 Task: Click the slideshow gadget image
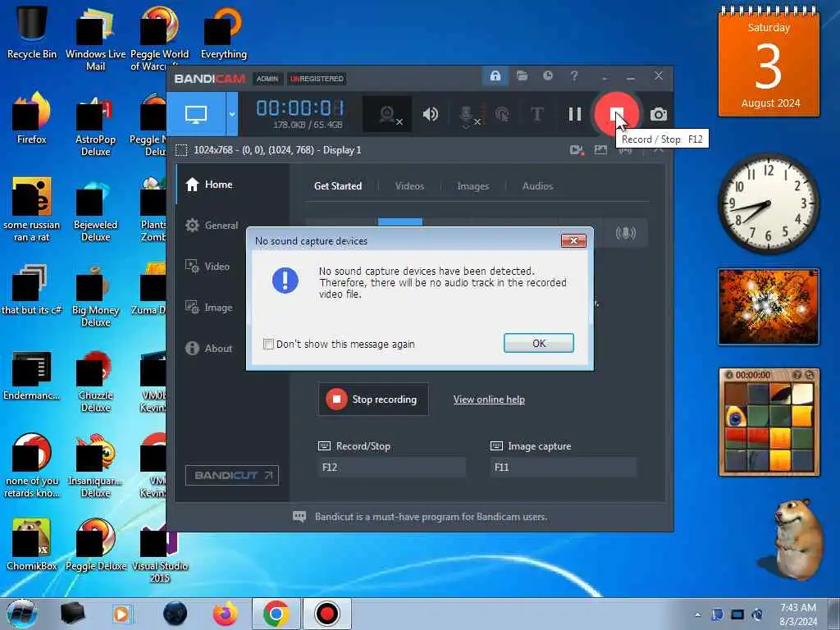pyautogui.click(x=769, y=307)
